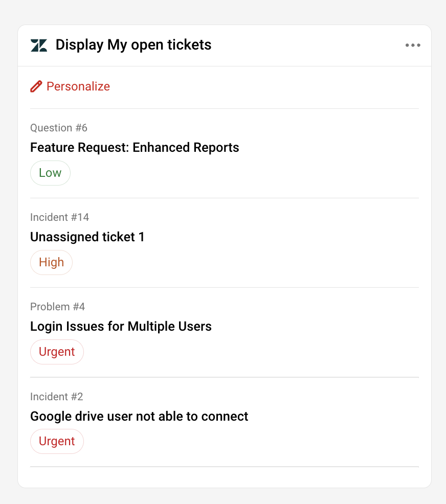446x504 pixels.
Task: Open Google drive user not able to connect
Action: pyautogui.click(x=139, y=417)
